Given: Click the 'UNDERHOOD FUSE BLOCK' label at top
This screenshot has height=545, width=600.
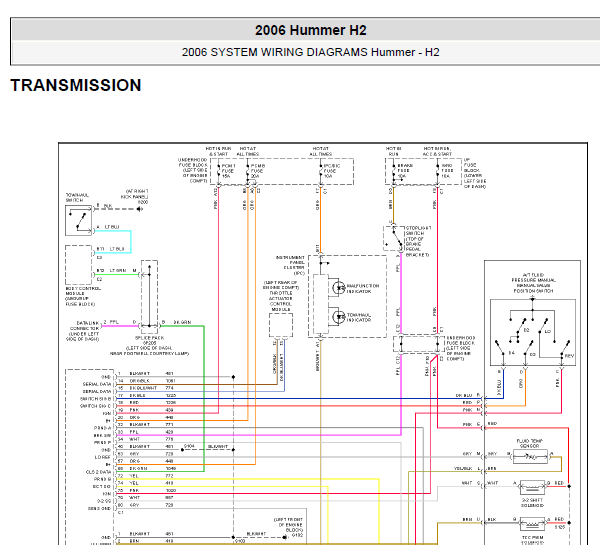Looking at the screenshot, I should 192,162.
